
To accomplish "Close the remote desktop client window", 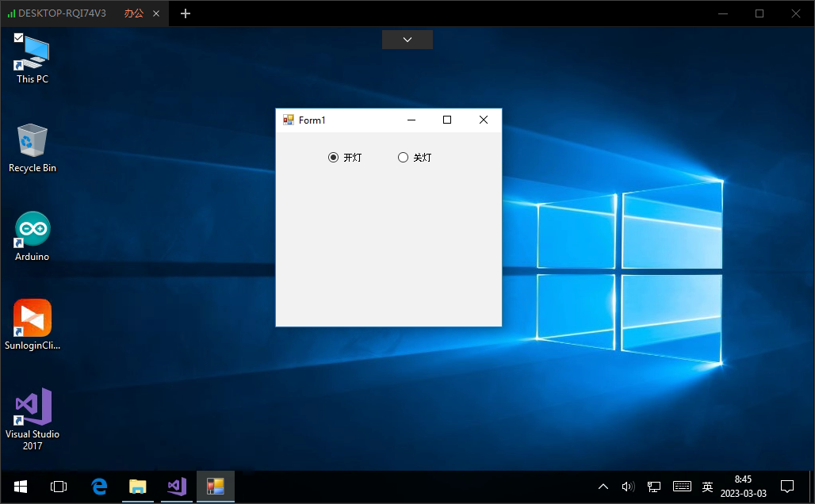I will click(796, 13).
